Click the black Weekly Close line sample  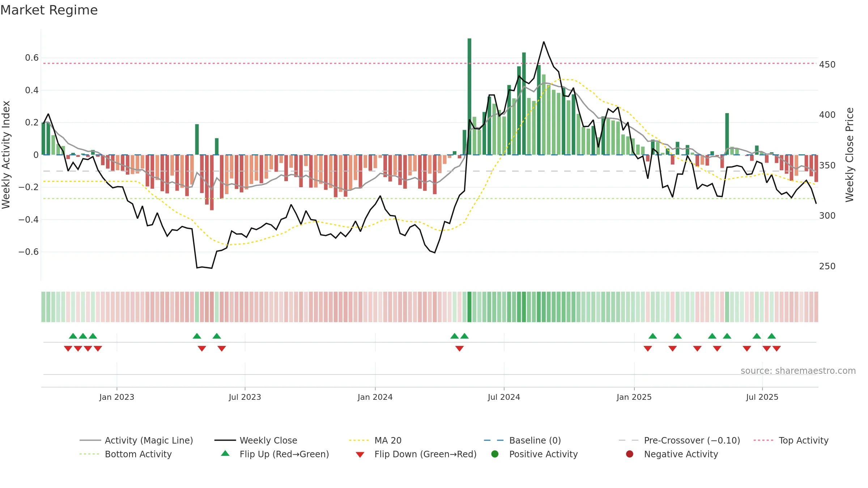pos(225,440)
